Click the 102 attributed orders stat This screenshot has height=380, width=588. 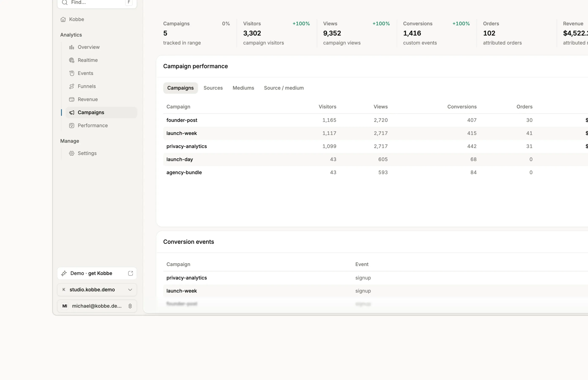point(489,33)
